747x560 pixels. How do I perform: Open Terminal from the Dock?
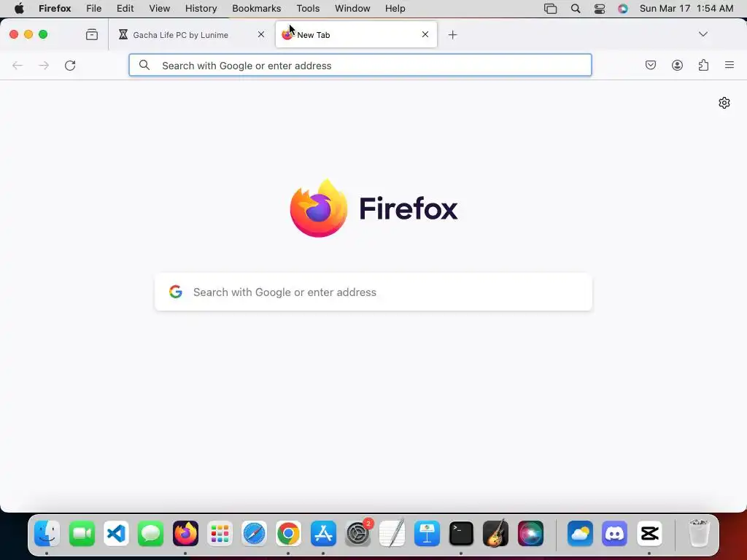pyautogui.click(x=461, y=533)
